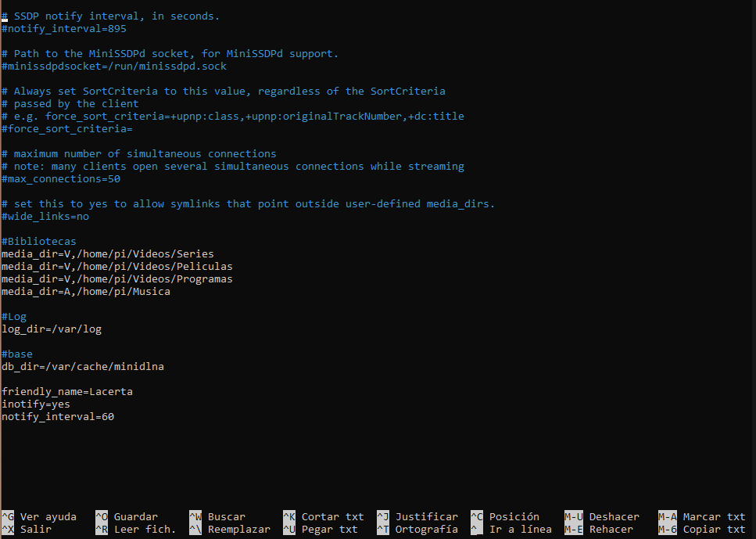Click the 'log_dir=/var/log' line
This screenshot has height=539, width=756.
[x=52, y=329]
